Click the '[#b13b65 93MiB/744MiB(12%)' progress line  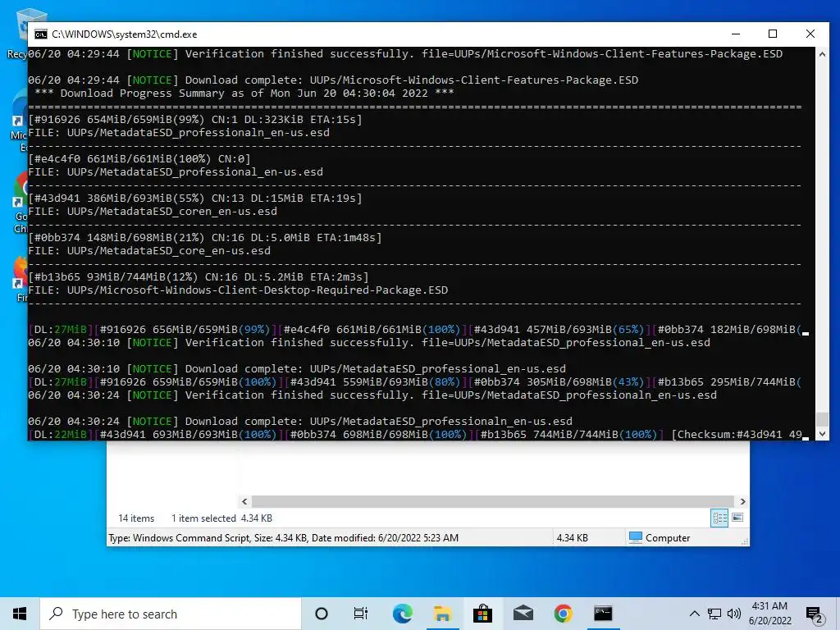pyautogui.click(x=199, y=277)
